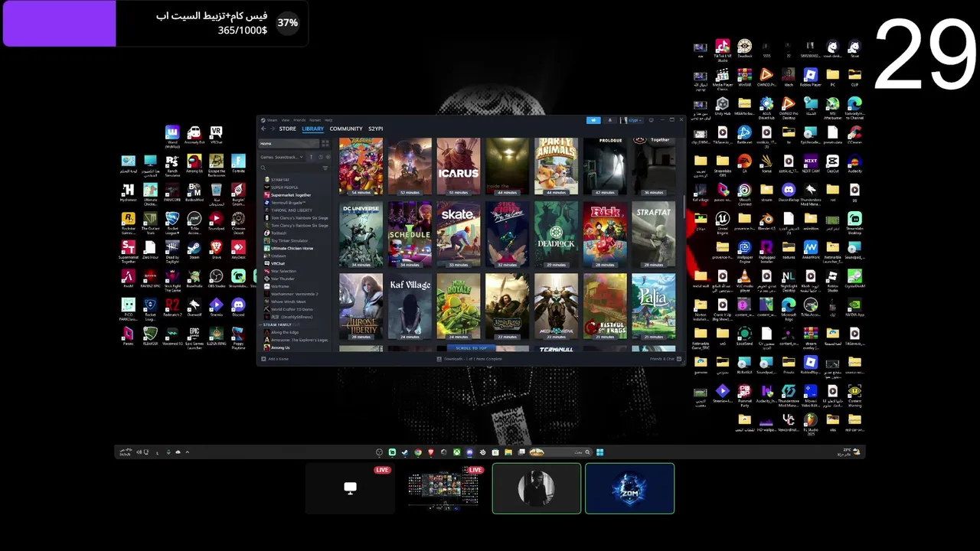Switch library to collections grid view icon
This screenshot has width=980, height=551.
(x=325, y=144)
